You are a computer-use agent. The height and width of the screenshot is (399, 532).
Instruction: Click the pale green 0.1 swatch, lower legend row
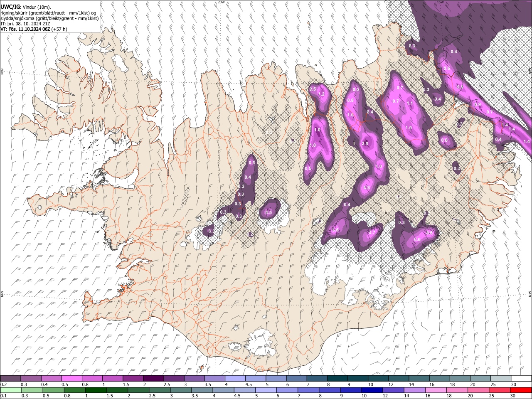point(11,390)
